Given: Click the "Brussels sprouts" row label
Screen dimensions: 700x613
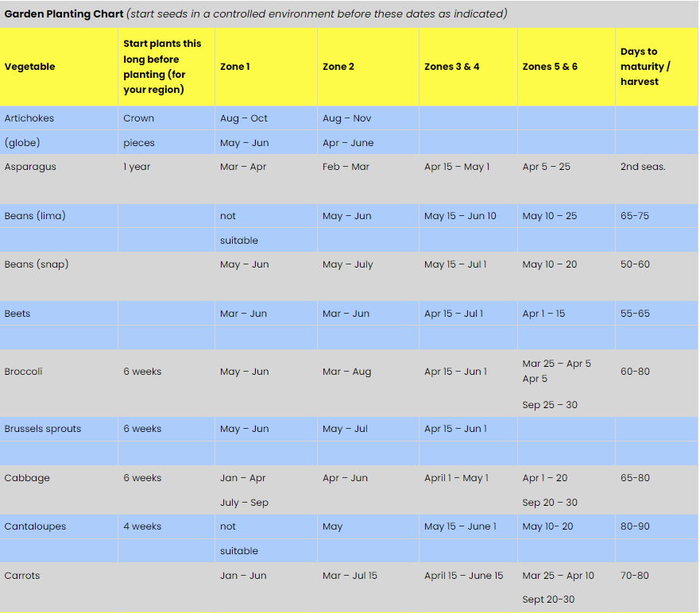Looking at the screenshot, I should [43, 429].
